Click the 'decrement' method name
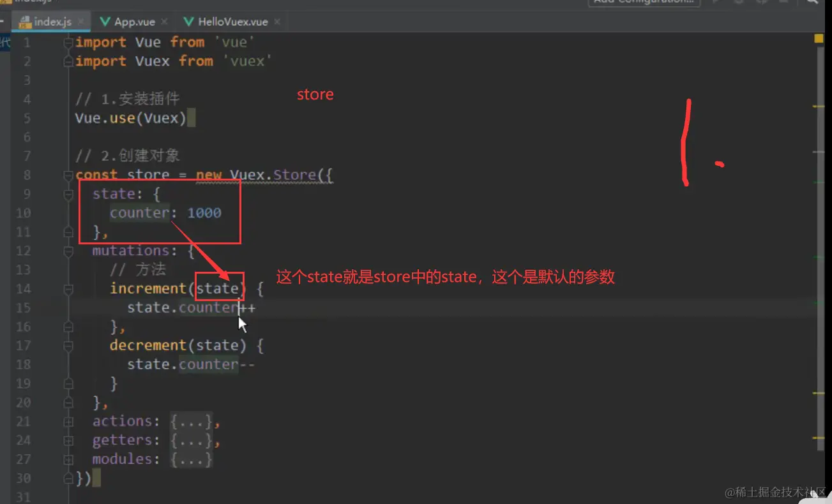 148,346
